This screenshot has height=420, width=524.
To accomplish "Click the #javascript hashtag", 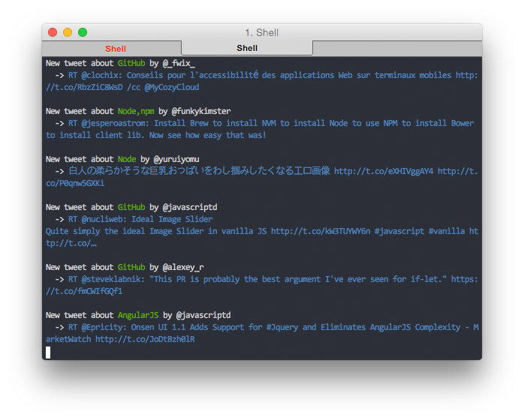I will pos(399,231).
